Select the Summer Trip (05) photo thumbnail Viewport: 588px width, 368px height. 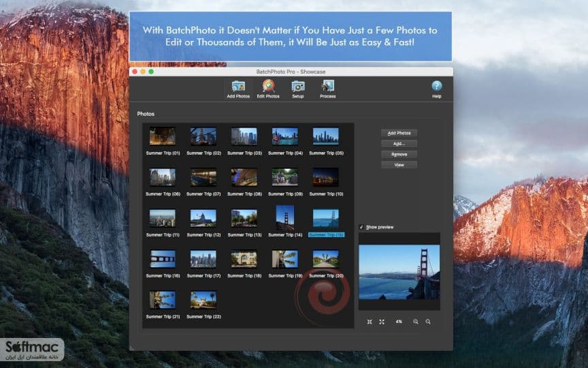(326, 136)
